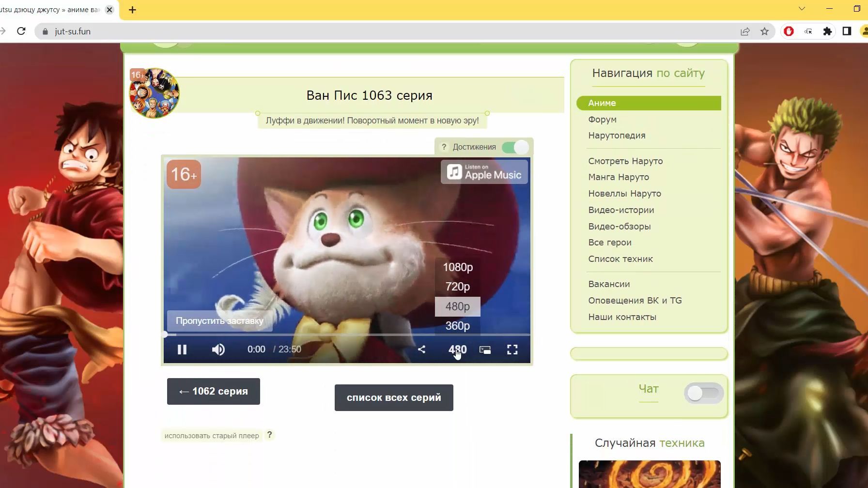Open Оповещения ВК и TG link

pos(635,301)
